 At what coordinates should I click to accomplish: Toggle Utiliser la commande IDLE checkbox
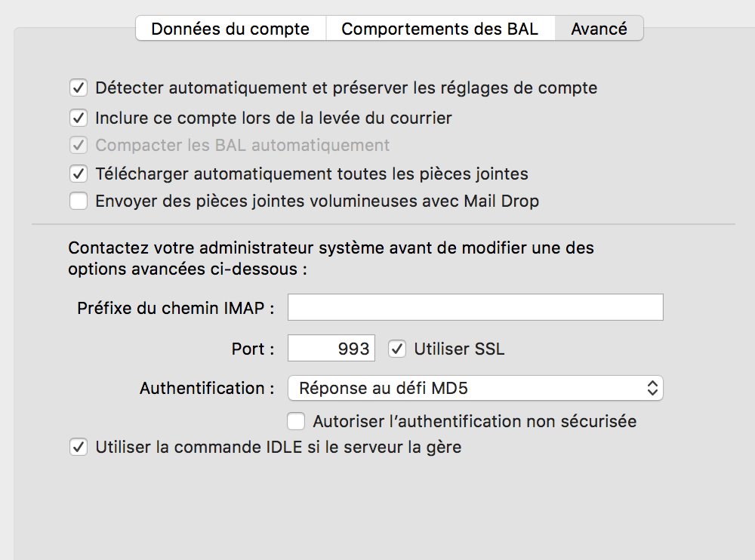[x=79, y=447]
